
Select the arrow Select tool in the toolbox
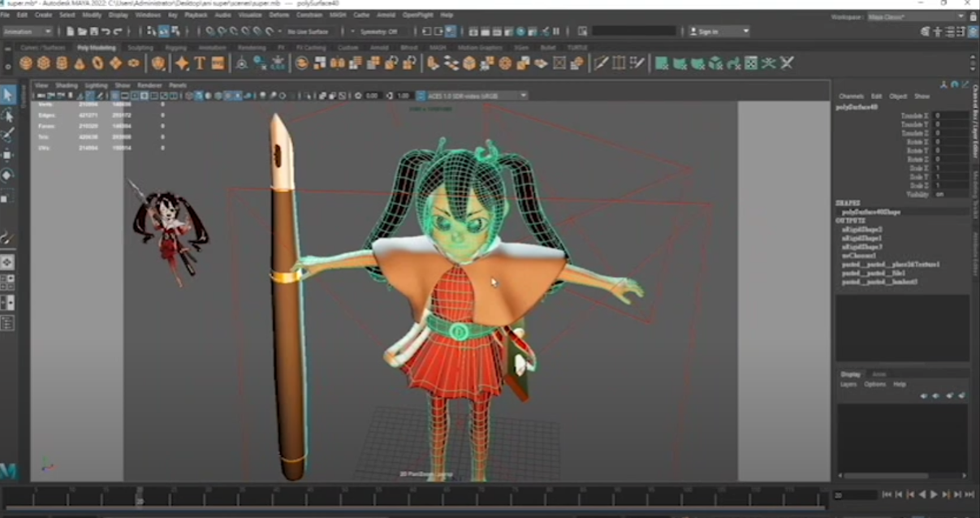click(x=8, y=95)
